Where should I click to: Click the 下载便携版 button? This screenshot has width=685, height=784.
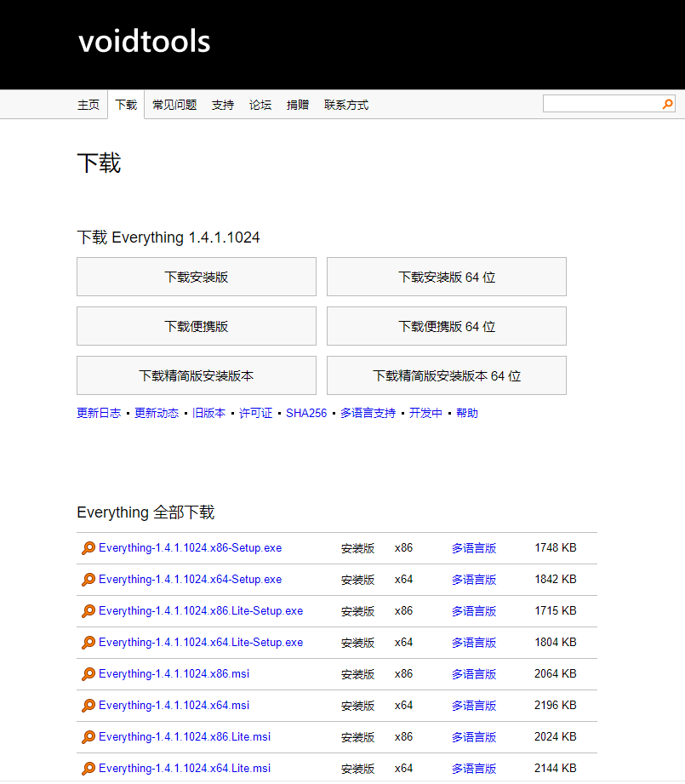[197, 326]
